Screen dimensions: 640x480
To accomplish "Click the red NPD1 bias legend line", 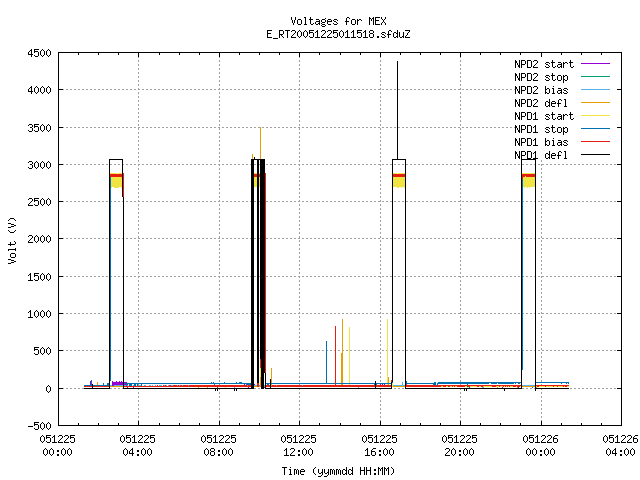I will [x=595, y=142].
